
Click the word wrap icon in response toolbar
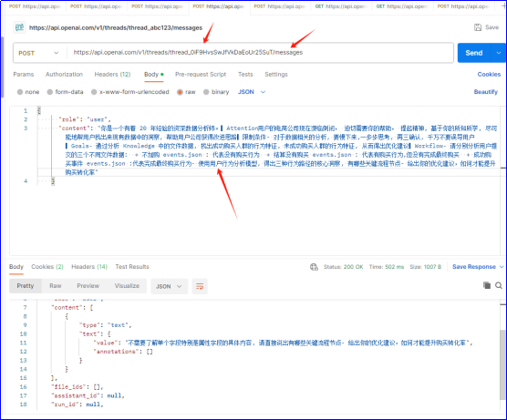pyautogui.click(x=200, y=286)
